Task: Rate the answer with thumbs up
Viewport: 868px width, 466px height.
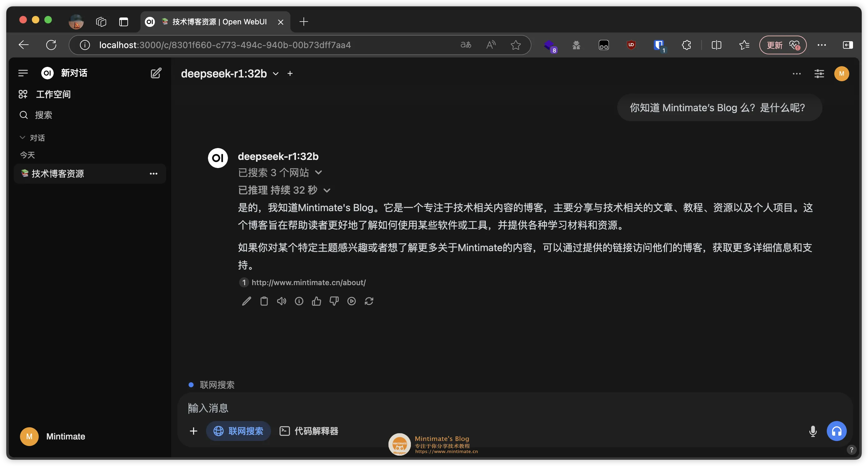Action: tap(316, 301)
